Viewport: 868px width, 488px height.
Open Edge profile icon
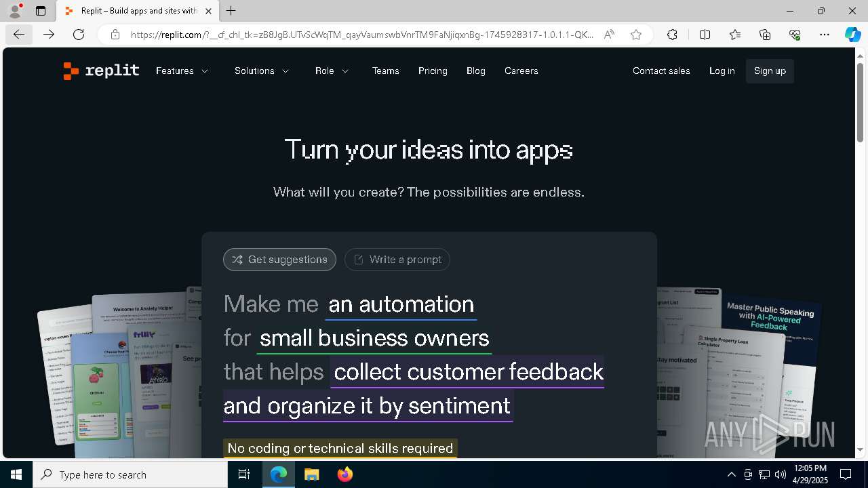click(15, 11)
